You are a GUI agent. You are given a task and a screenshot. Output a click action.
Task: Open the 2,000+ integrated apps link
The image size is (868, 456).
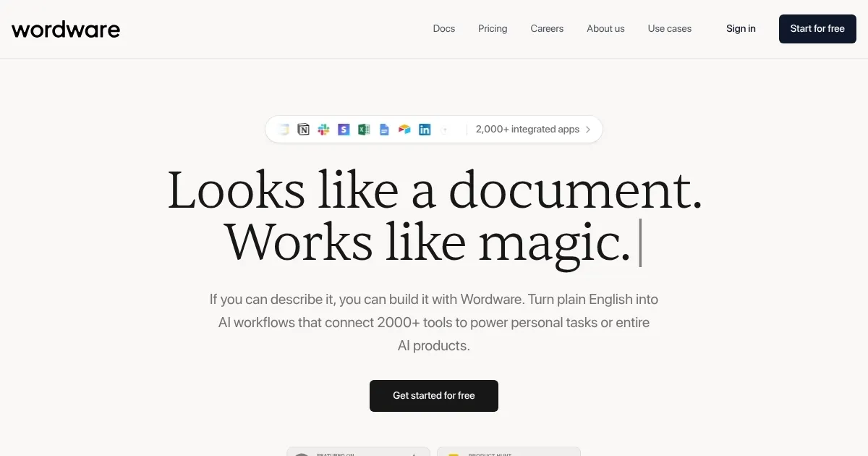tap(527, 130)
